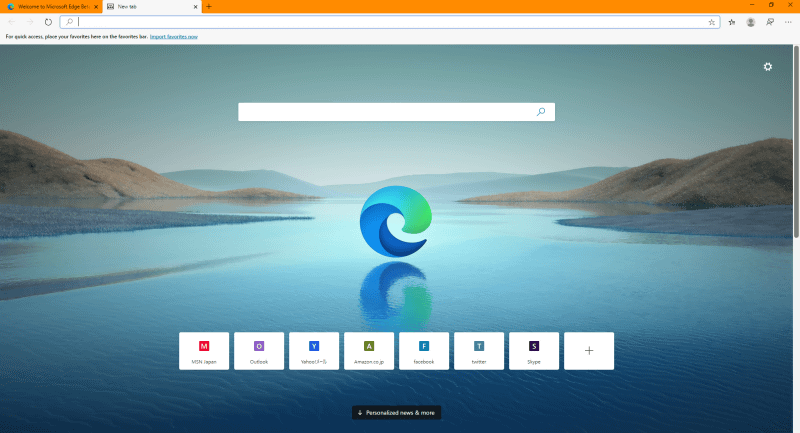800x433 pixels.
Task: Open the user profile avatar
Action: click(751, 22)
